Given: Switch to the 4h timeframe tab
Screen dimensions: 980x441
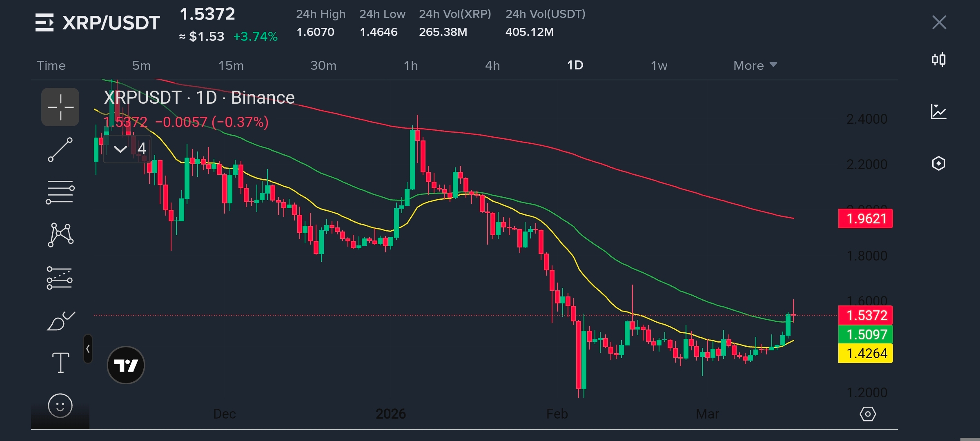Looking at the screenshot, I should pyautogui.click(x=492, y=65).
